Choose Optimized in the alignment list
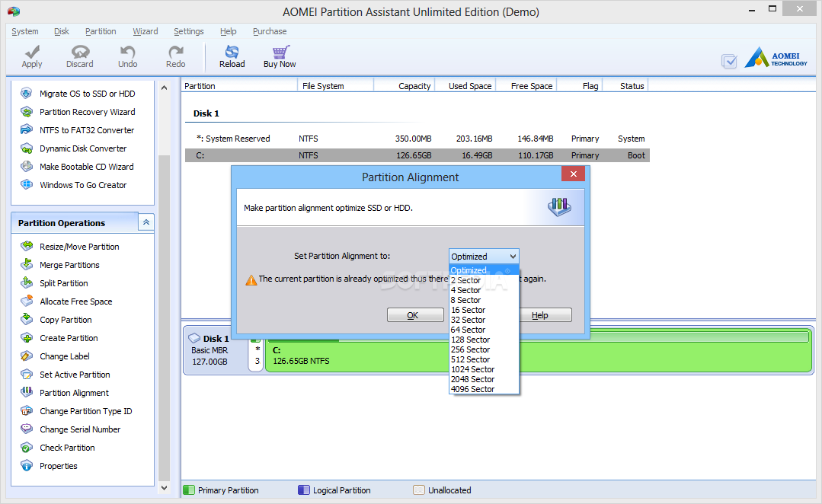Screen dimensions: 822x504 coord(484,270)
